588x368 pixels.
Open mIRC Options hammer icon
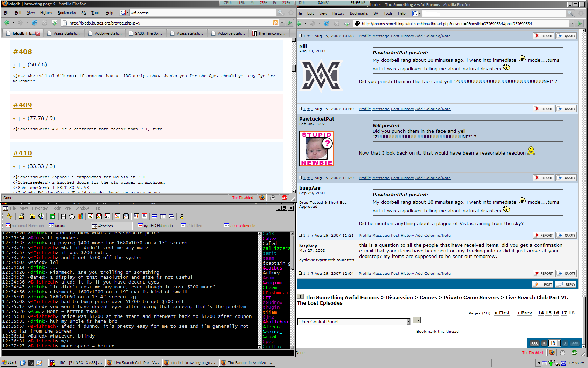(22, 217)
